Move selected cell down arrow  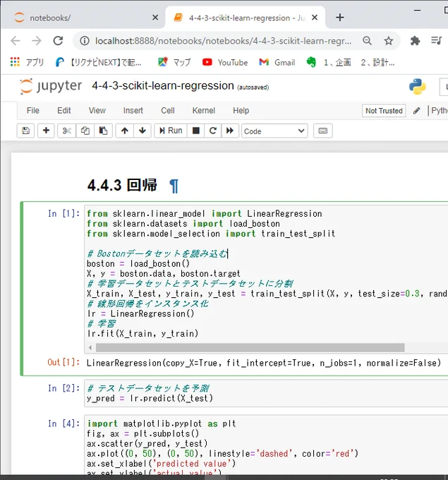(x=143, y=131)
